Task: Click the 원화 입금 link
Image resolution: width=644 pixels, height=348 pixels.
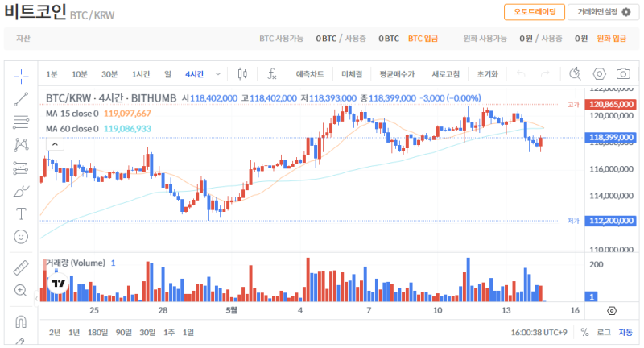Action: coord(611,39)
